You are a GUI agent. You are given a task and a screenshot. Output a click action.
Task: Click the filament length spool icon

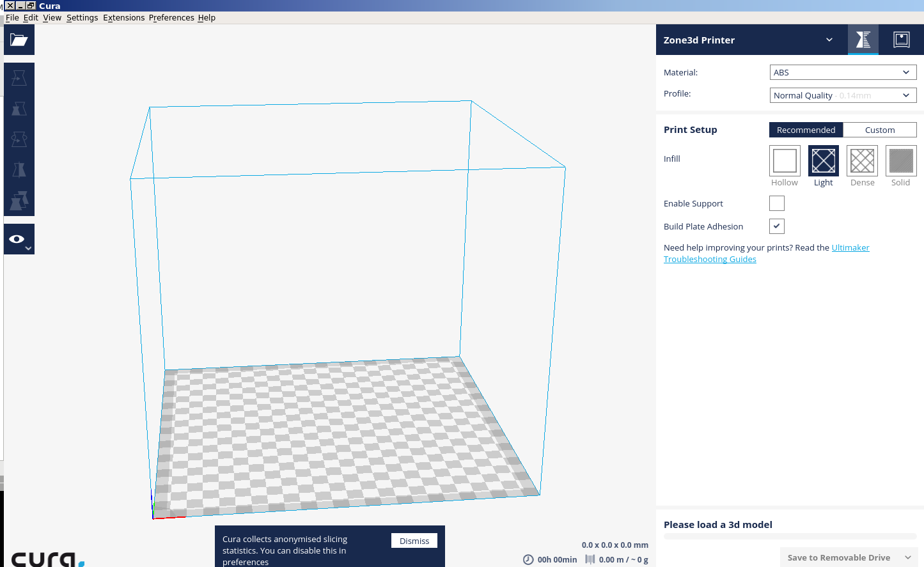tap(590, 559)
